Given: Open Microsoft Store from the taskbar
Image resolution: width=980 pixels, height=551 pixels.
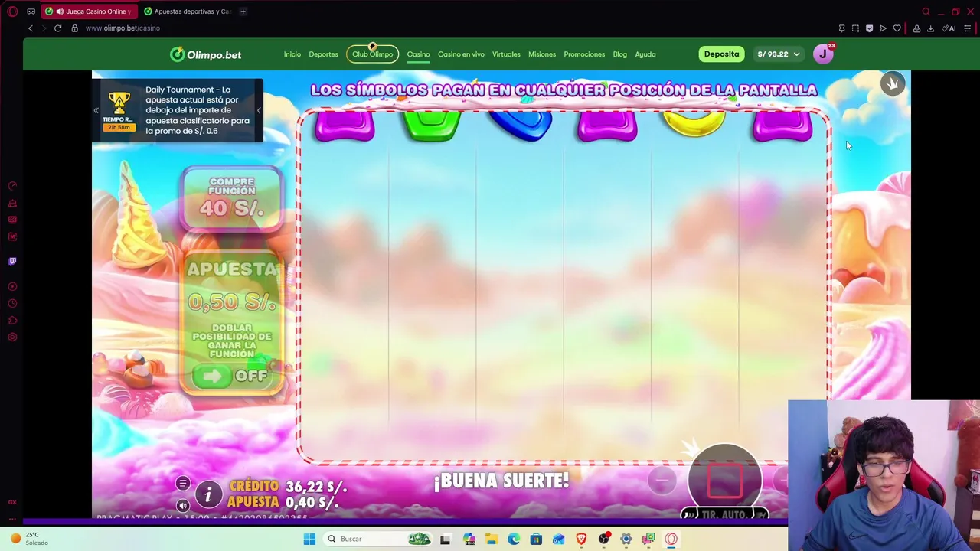Looking at the screenshot, I should coord(536,539).
